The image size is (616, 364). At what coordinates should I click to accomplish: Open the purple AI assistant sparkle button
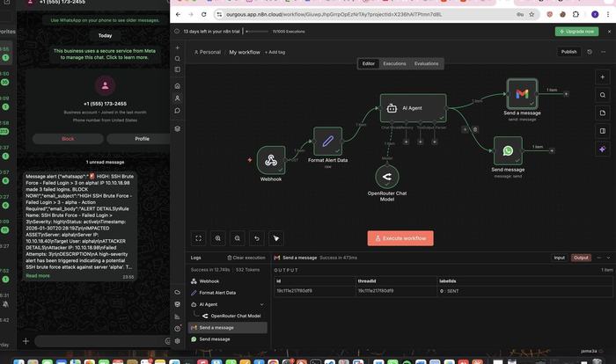[602, 149]
